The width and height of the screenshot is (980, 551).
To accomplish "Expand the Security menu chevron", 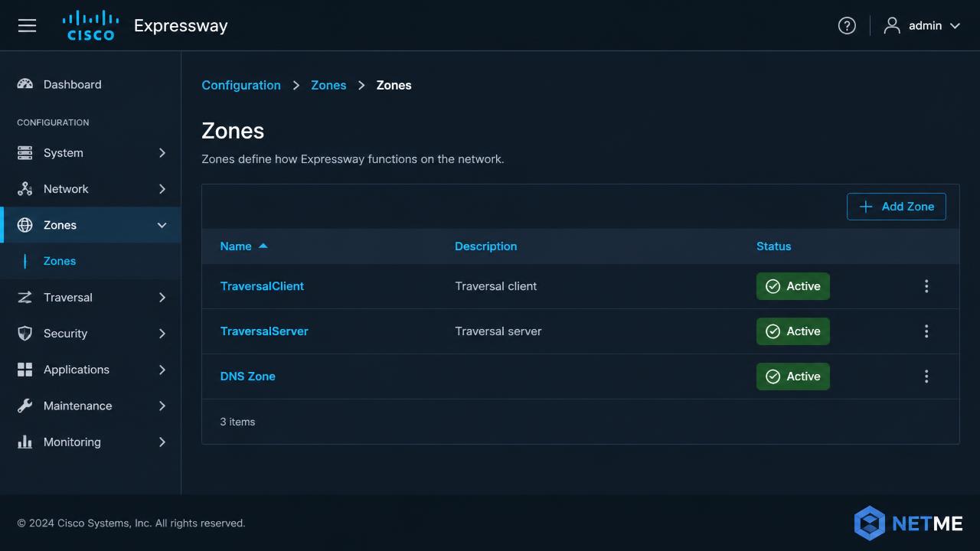I will point(162,334).
